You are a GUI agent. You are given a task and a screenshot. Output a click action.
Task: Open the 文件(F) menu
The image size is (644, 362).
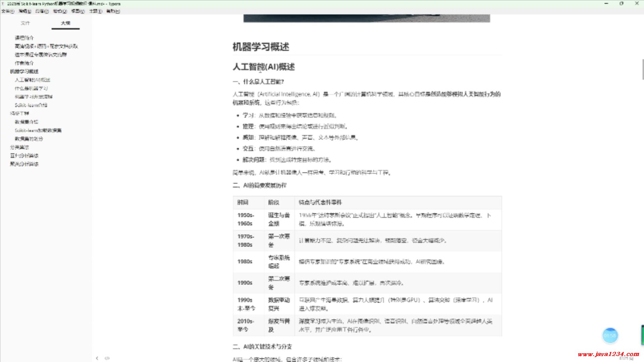coord(7,11)
